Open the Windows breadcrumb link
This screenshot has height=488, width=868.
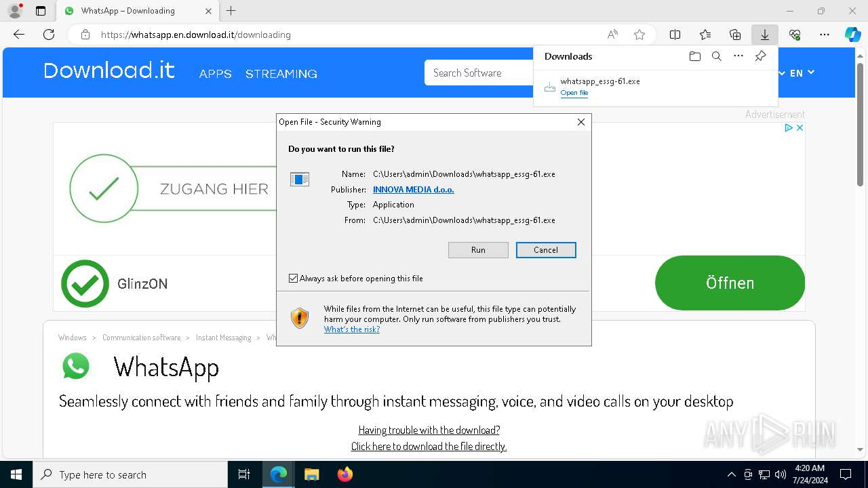click(73, 338)
